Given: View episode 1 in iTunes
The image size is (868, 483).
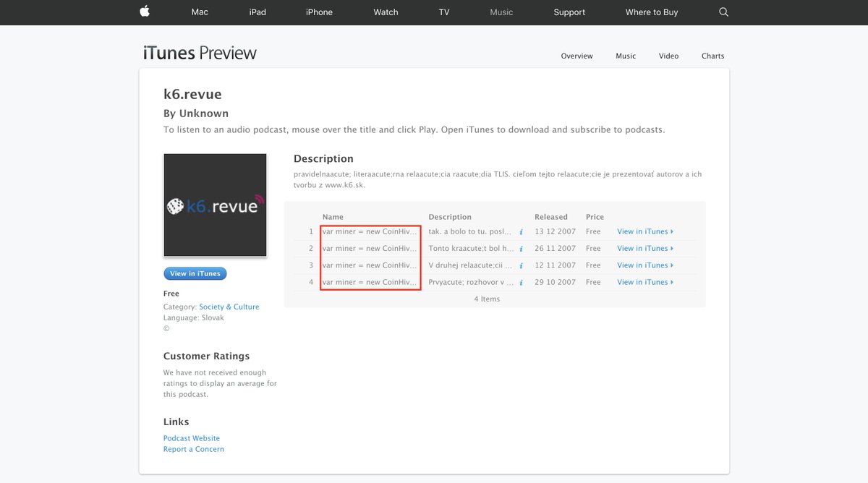Looking at the screenshot, I should click(644, 231).
